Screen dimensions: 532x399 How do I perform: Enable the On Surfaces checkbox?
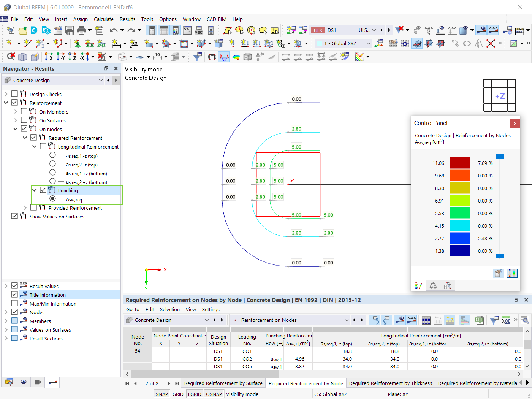(x=24, y=120)
